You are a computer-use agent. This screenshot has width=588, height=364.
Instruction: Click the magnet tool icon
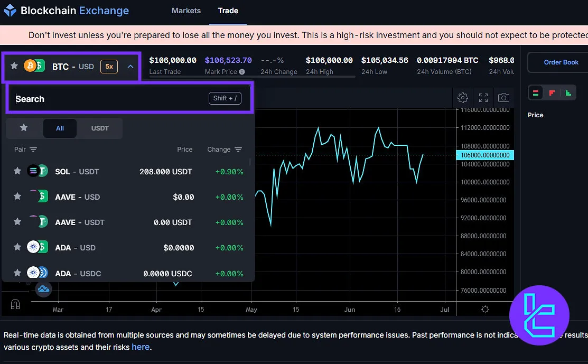pyautogui.click(x=15, y=304)
